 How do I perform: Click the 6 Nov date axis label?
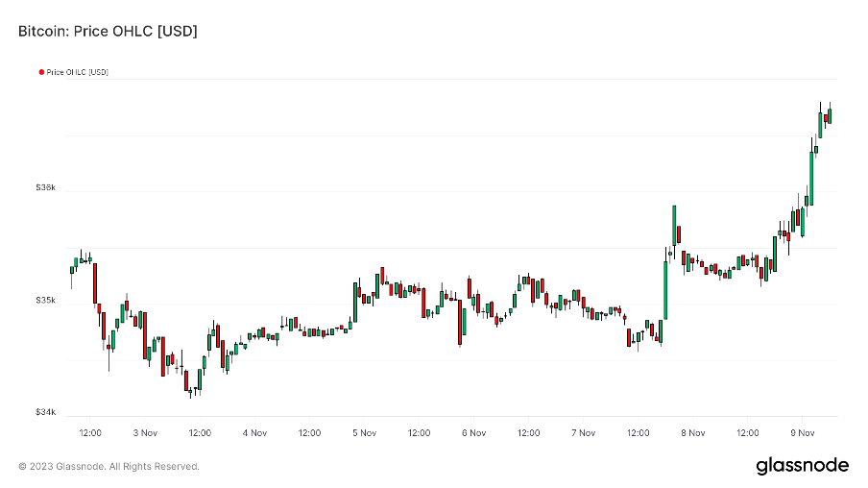pos(473,433)
